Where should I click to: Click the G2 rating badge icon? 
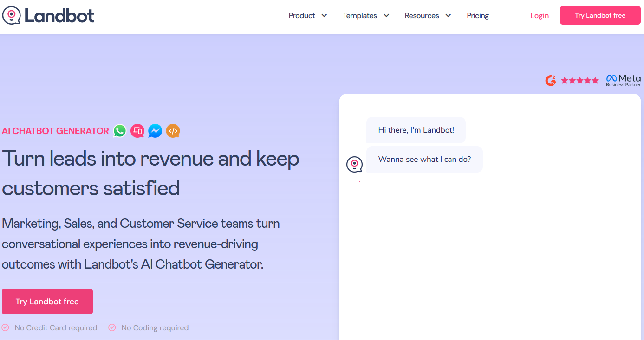pyautogui.click(x=551, y=80)
